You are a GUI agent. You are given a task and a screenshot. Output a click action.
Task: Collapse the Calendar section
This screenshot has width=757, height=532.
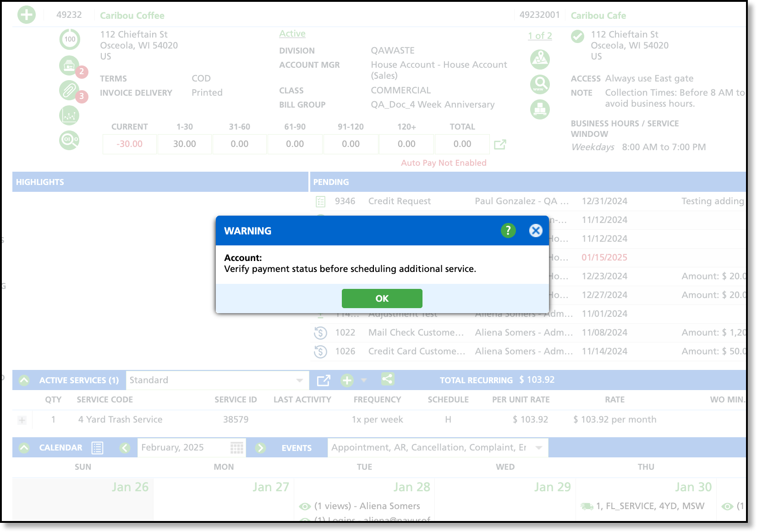24,448
